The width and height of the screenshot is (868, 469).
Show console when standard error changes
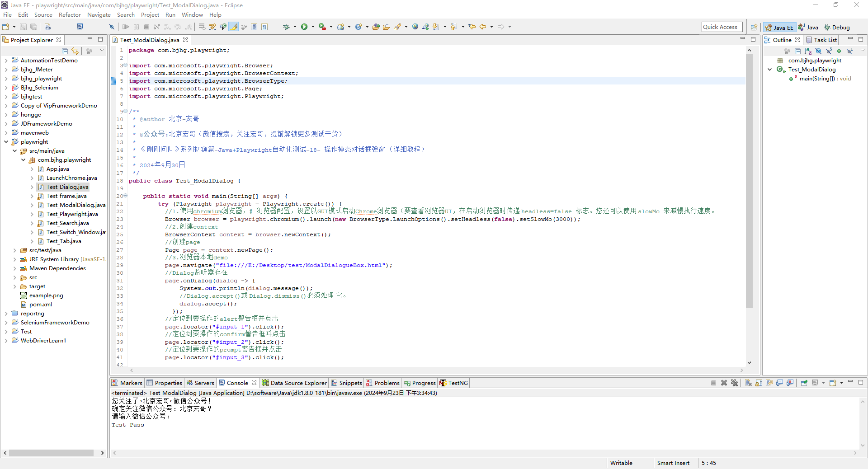tap(790, 383)
